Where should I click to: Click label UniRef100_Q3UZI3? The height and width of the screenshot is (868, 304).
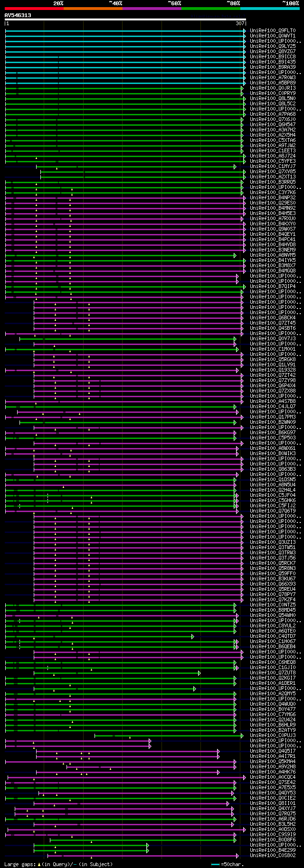(x=273, y=542)
